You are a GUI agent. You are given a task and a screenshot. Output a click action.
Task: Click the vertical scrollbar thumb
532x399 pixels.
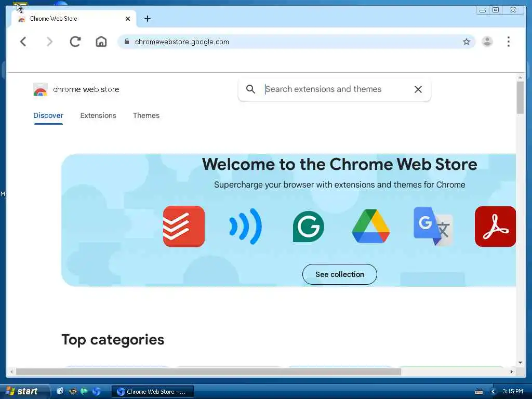[x=520, y=98]
